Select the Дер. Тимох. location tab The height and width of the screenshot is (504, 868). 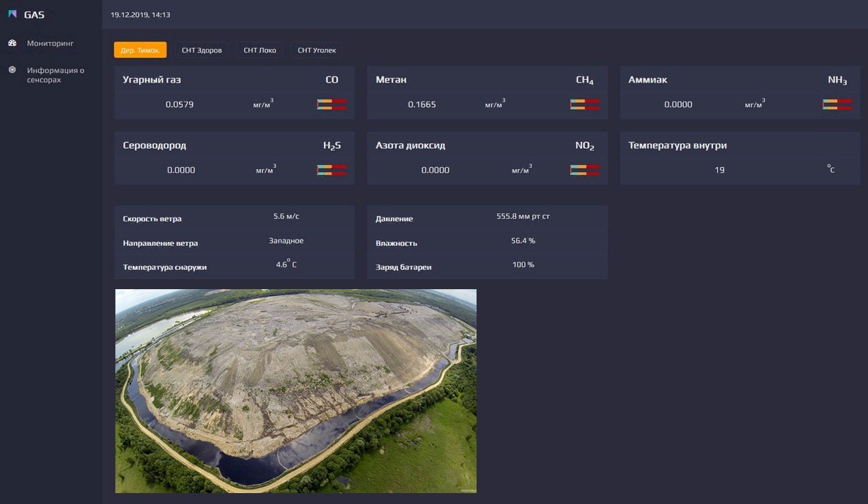[140, 50]
